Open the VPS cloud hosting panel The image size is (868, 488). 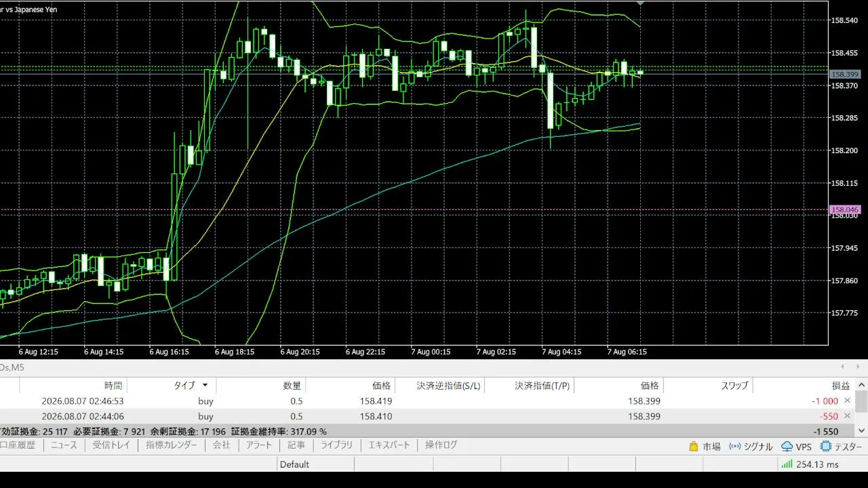(797, 447)
